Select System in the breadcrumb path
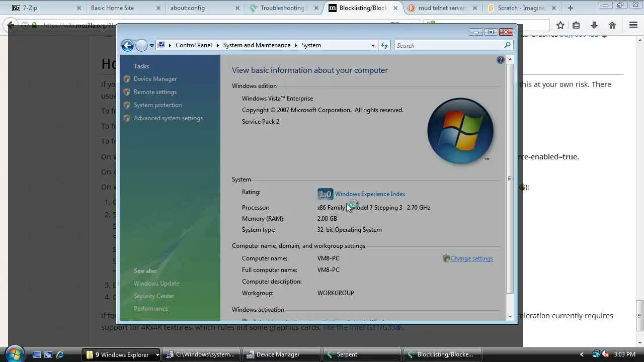 click(311, 45)
